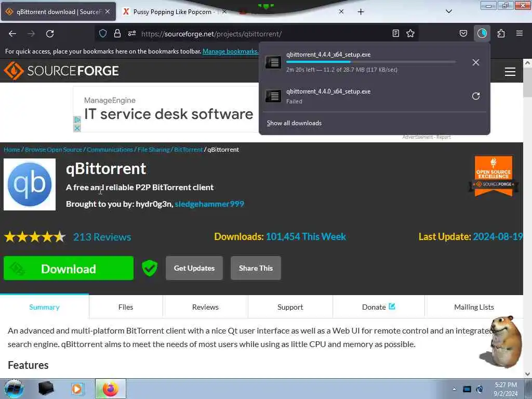Open a new browser tab
The image size is (532, 399).
tap(361, 12)
